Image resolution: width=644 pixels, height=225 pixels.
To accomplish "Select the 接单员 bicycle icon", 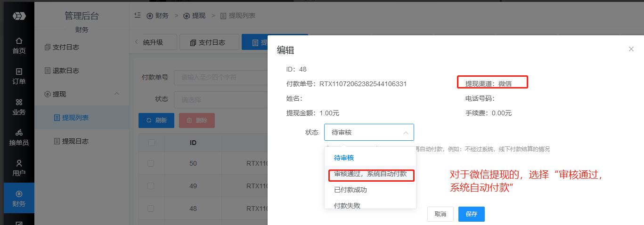I will tap(19, 133).
